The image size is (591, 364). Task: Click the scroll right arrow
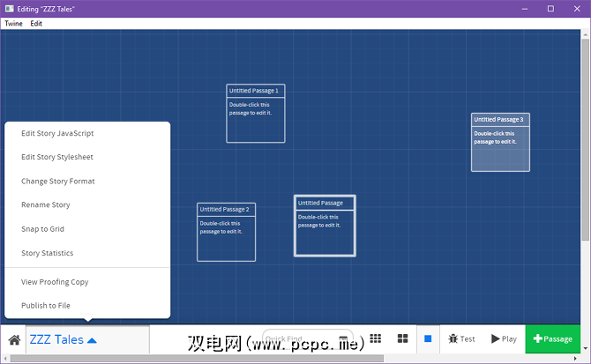point(575,359)
